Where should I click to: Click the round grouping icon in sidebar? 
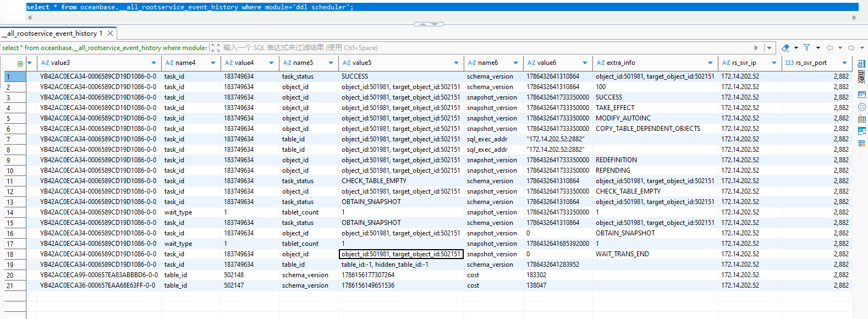(861, 107)
